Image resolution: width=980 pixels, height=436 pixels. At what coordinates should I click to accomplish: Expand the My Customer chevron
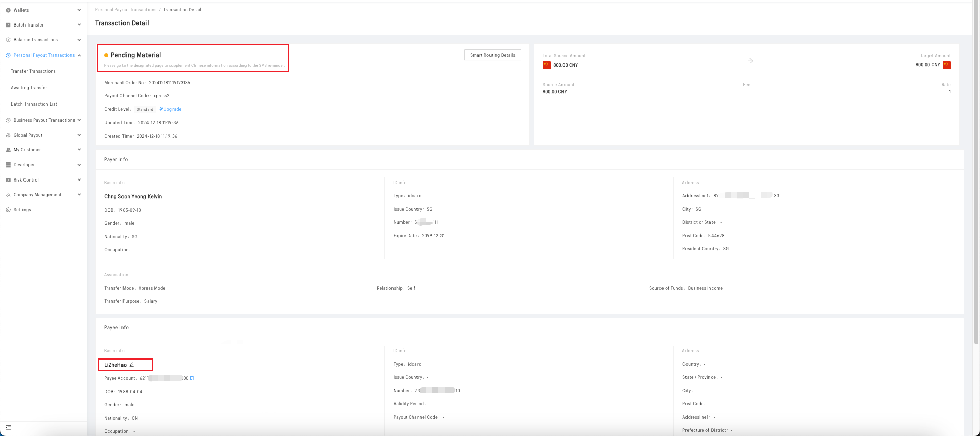[x=79, y=150]
